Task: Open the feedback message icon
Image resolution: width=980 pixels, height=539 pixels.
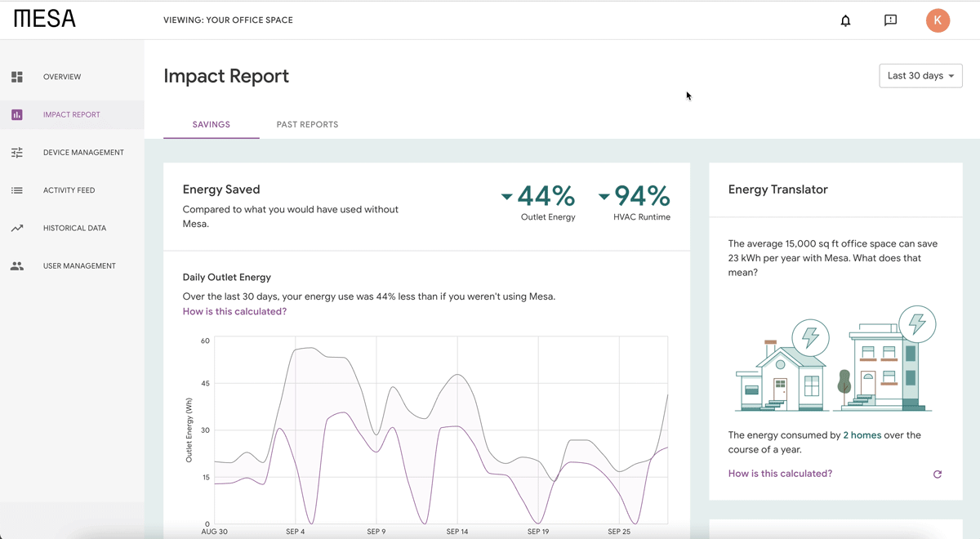Action: (x=890, y=20)
